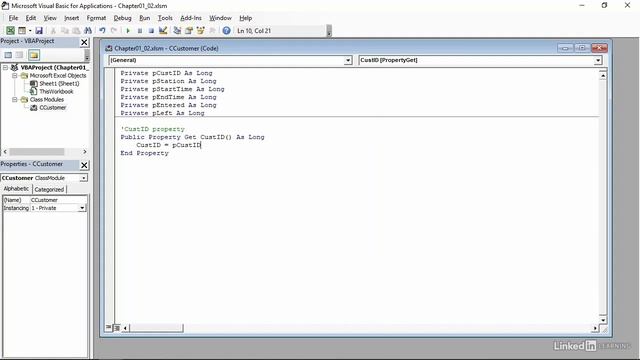Click the Copy toolbar icon

pos(64,31)
